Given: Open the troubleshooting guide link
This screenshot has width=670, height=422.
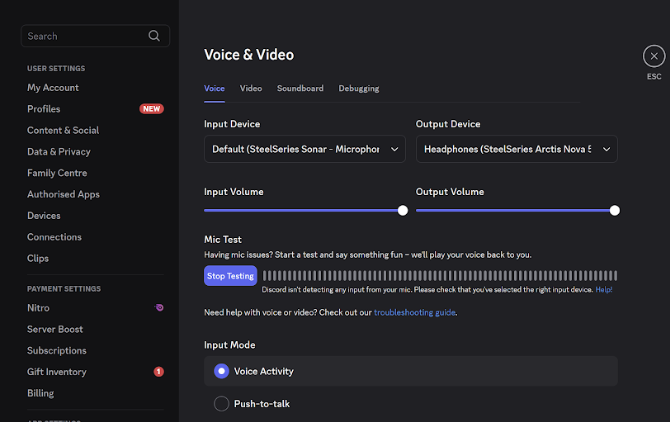Looking at the screenshot, I should pyautogui.click(x=414, y=313).
